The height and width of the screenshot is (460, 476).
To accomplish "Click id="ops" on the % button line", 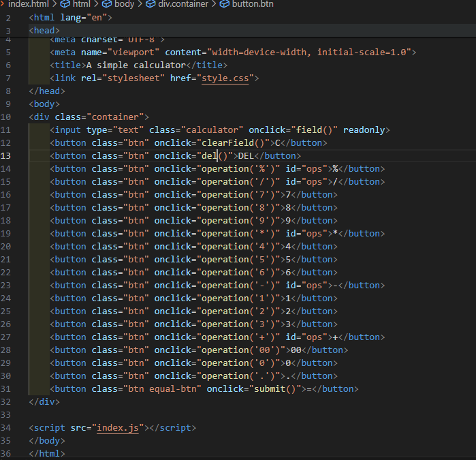I will (x=306, y=169).
